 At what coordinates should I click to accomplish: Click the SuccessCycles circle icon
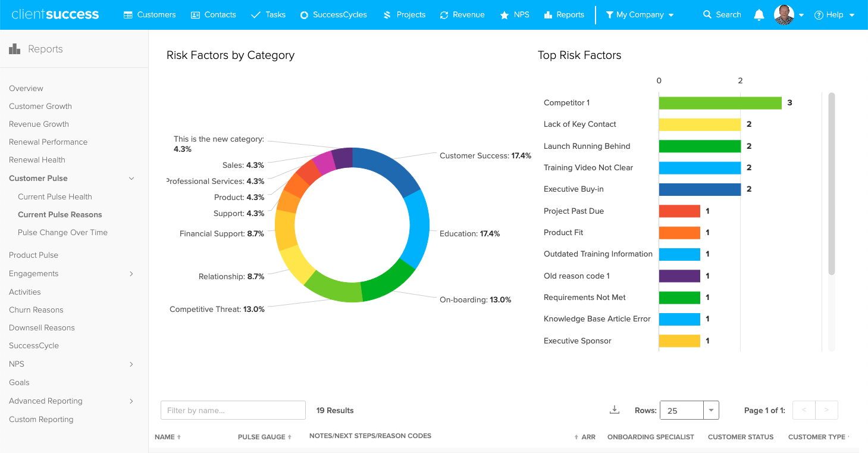tap(305, 15)
